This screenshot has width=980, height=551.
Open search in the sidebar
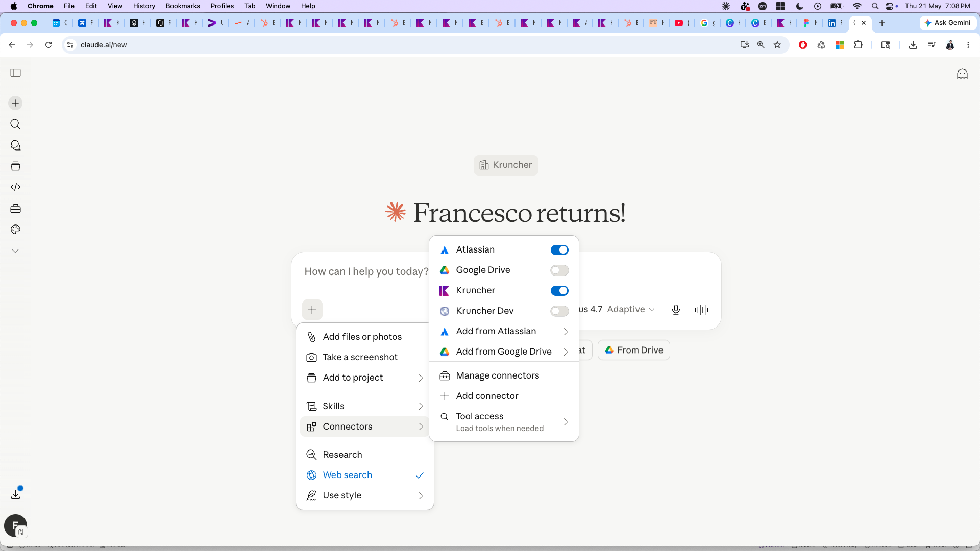(15, 124)
